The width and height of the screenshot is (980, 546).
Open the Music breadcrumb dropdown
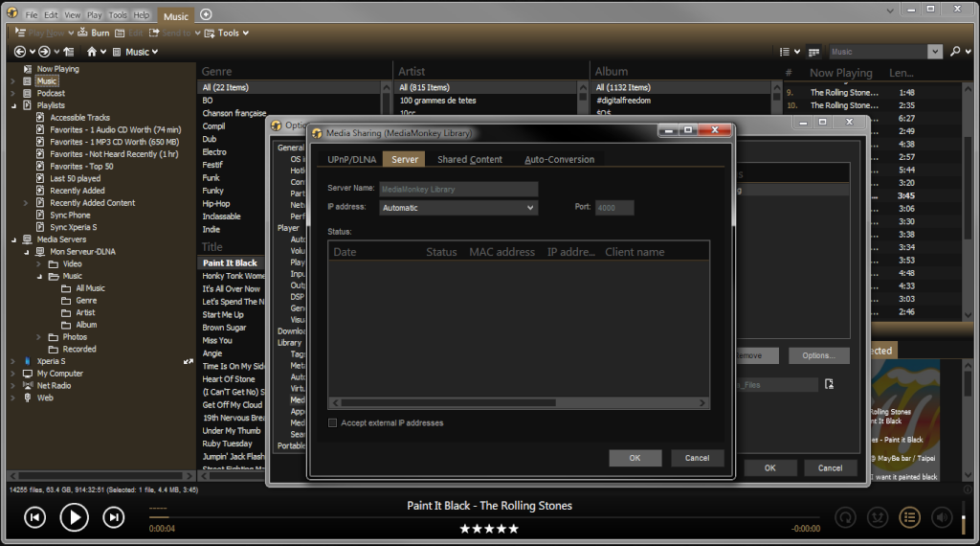click(x=154, y=52)
